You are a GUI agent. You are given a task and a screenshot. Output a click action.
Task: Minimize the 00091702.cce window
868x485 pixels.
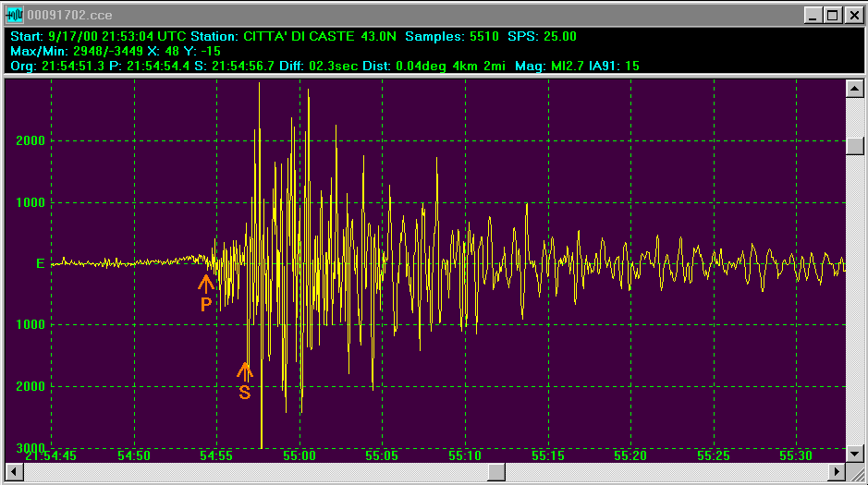813,15
